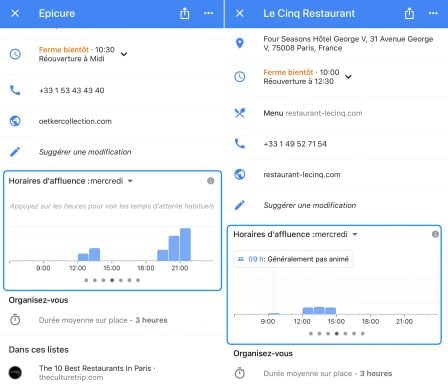Viewport: 448px width, 384px height.
Task: Tap pencil icon in Epicure panel
Action: (x=15, y=152)
